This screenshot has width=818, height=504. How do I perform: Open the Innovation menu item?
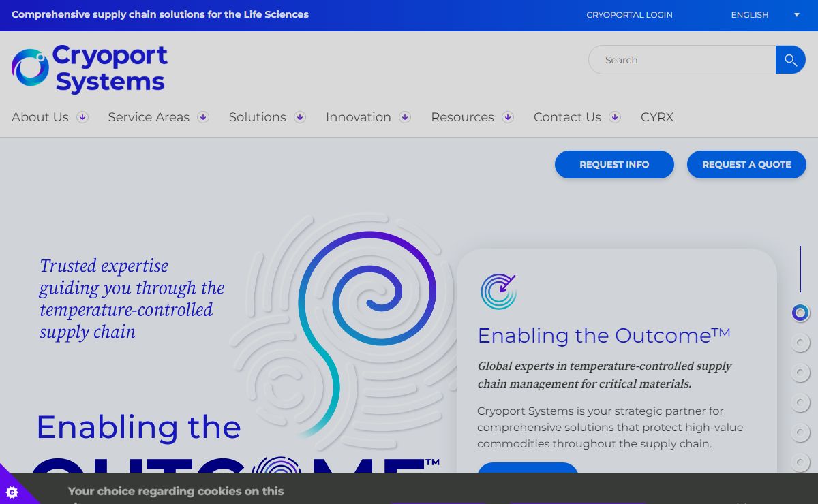(x=359, y=117)
